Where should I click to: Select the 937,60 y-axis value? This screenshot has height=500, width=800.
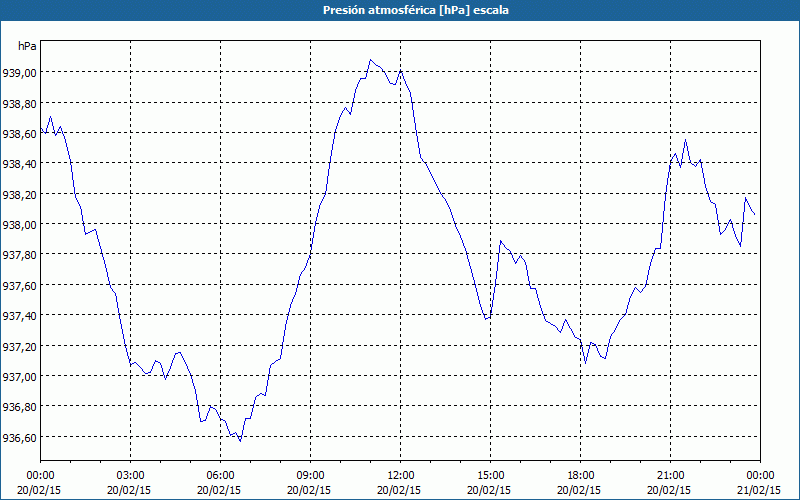[19, 286]
